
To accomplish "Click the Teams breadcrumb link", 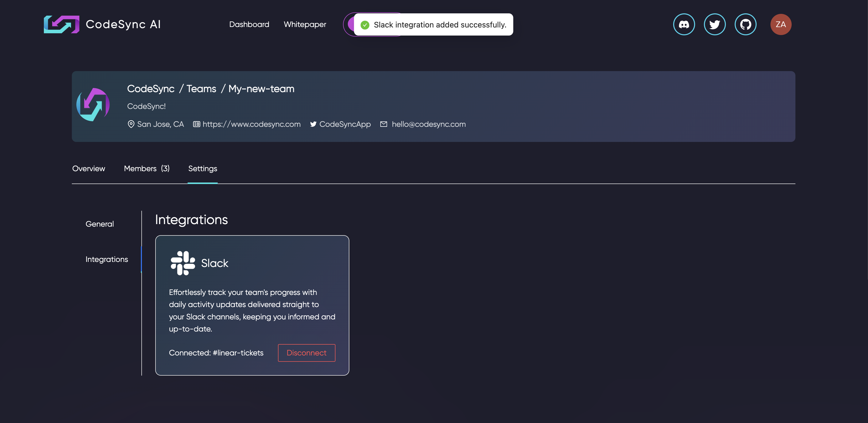I will pos(201,89).
